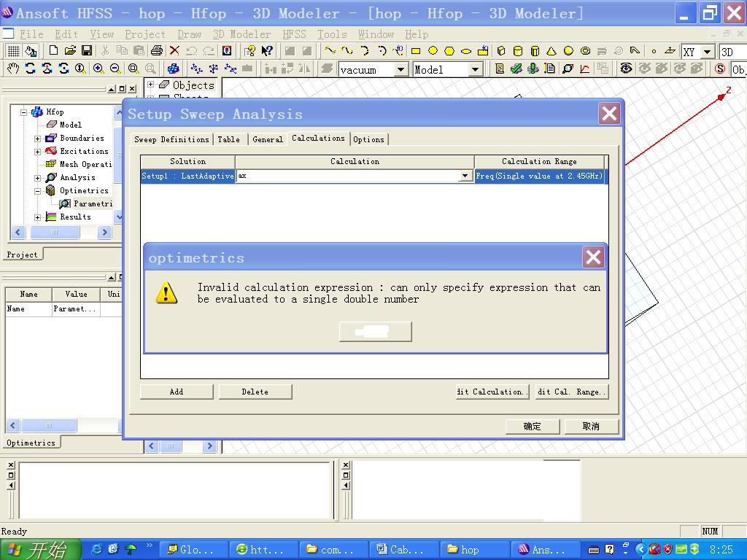747x560 pixels.
Task: Open the HFSS menu
Action: point(294,34)
